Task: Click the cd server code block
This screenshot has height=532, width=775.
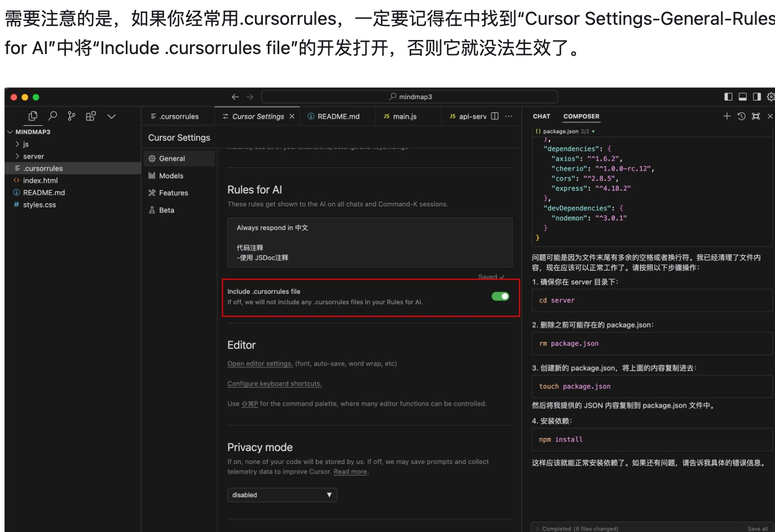Action: (652, 300)
